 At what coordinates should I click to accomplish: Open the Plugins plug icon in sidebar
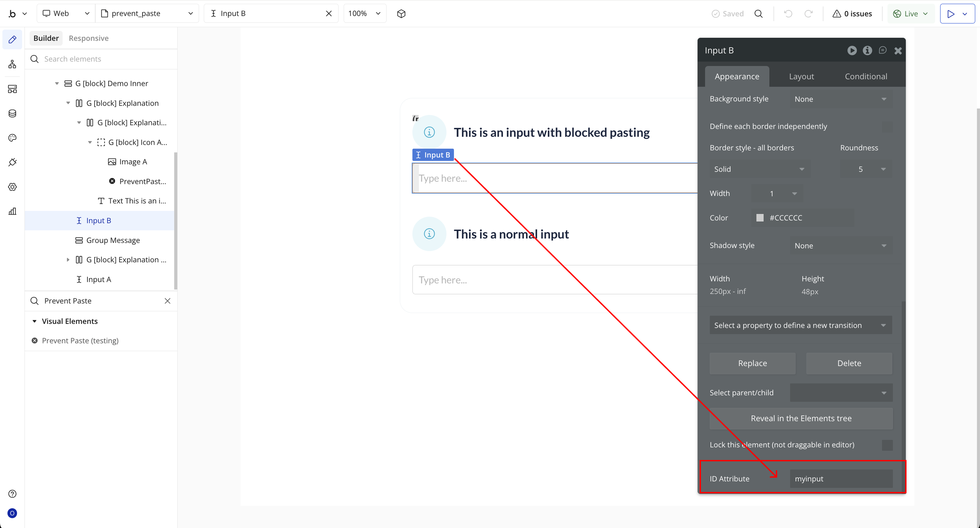[x=12, y=162]
